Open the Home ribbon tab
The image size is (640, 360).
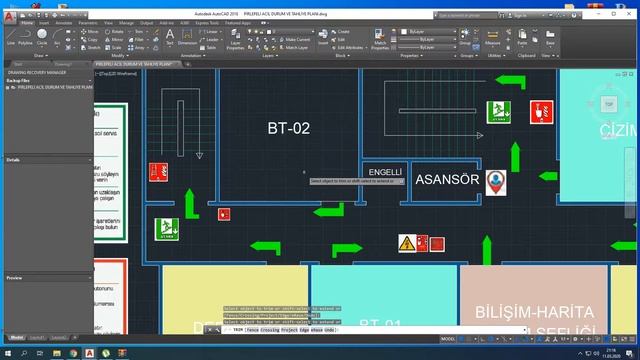pos(27,23)
